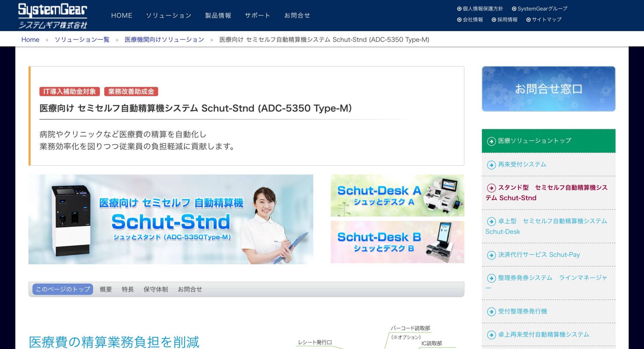Click the circle icon beside 採用情報
This screenshot has height=349, width=644.
coord(494,20)
